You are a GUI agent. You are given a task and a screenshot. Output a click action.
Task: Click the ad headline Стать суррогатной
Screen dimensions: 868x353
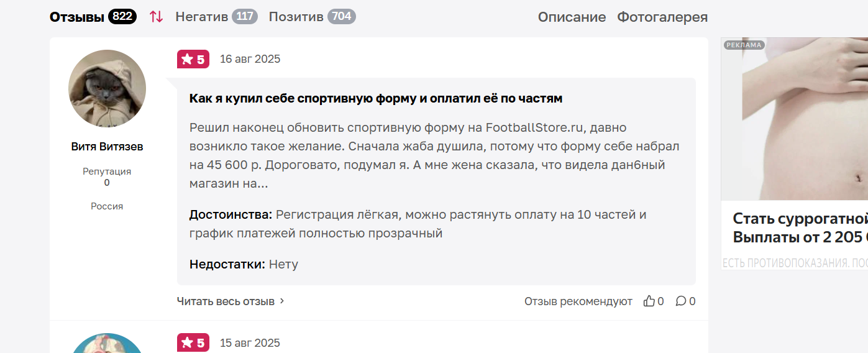[800, 219]
